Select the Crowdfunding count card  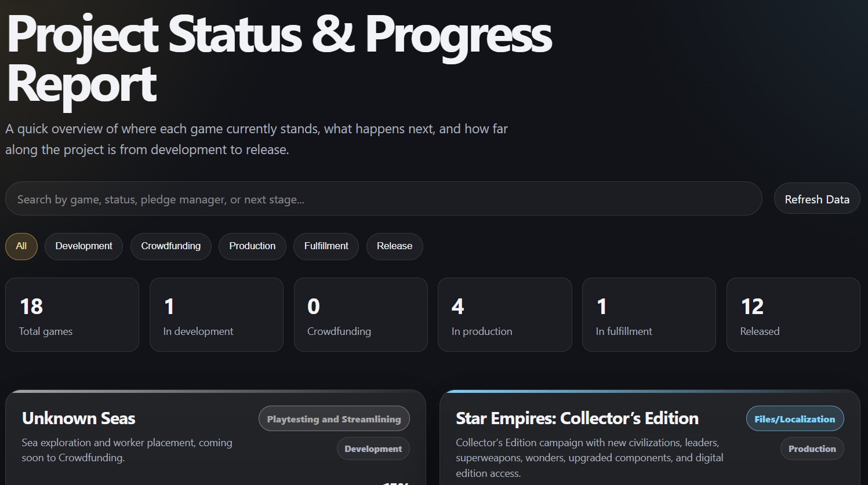[x=361, y=315]
